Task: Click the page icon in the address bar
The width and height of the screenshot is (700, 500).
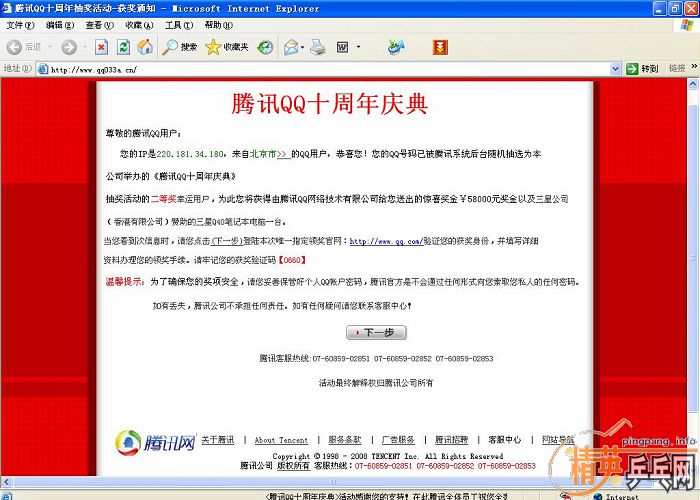Action: coord(43,69)
